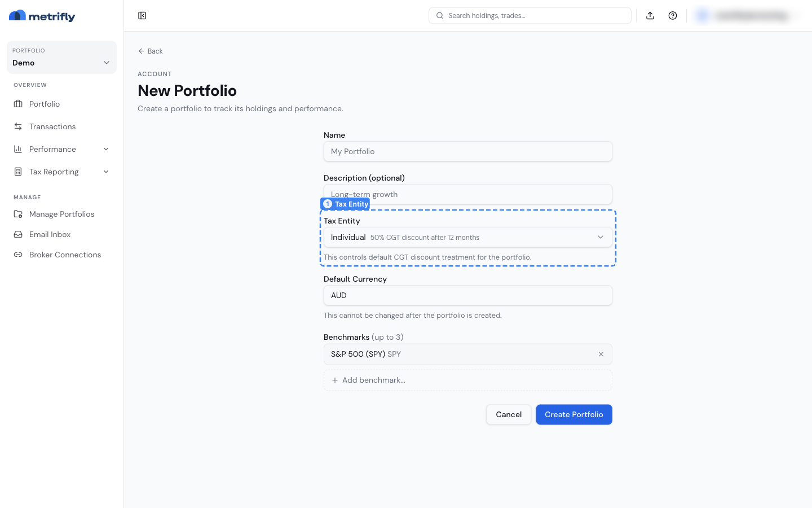812x508 pixels.
Task: Click 'This controls default CGT discount' note
Action: click(x=427, y=257)
